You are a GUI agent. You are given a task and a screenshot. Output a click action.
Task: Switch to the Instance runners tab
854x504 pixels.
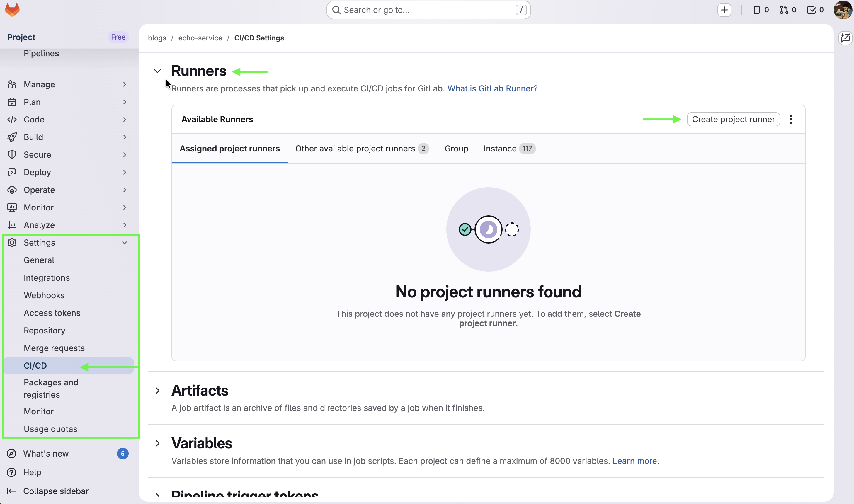click(x=500, y=148)
